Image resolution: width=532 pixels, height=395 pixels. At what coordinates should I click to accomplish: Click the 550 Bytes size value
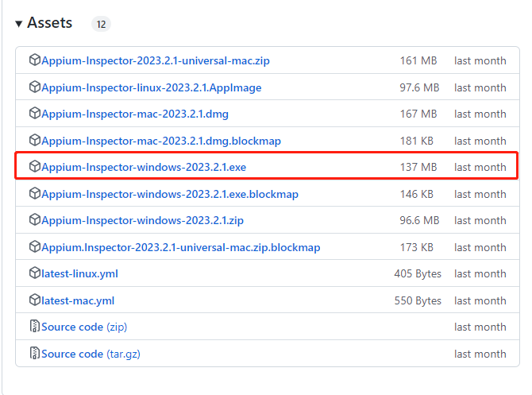[x=418, y=301]
